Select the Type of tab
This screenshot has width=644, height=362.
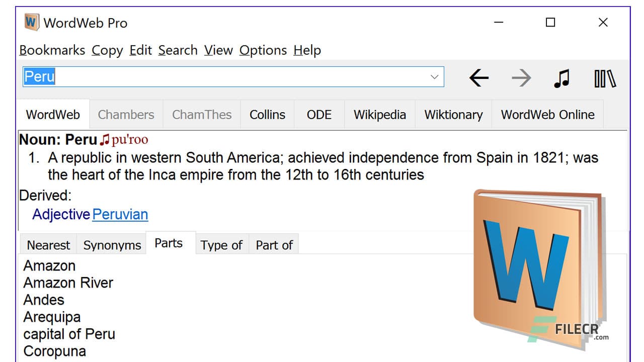point(221,245)
